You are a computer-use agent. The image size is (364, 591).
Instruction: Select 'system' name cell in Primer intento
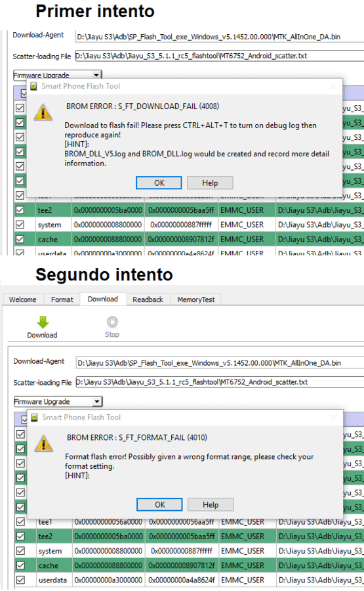click(x=52, y=225)
